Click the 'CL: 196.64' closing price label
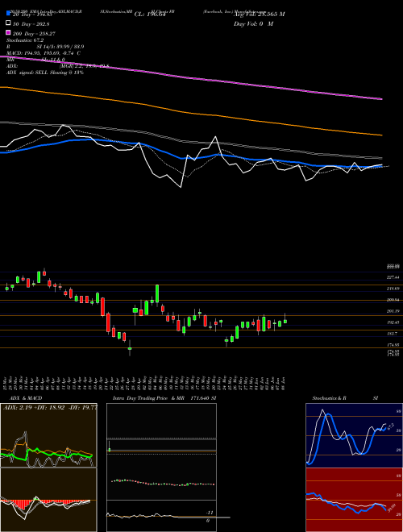This screenshot has height=532, width=403. tap(150, 15)
